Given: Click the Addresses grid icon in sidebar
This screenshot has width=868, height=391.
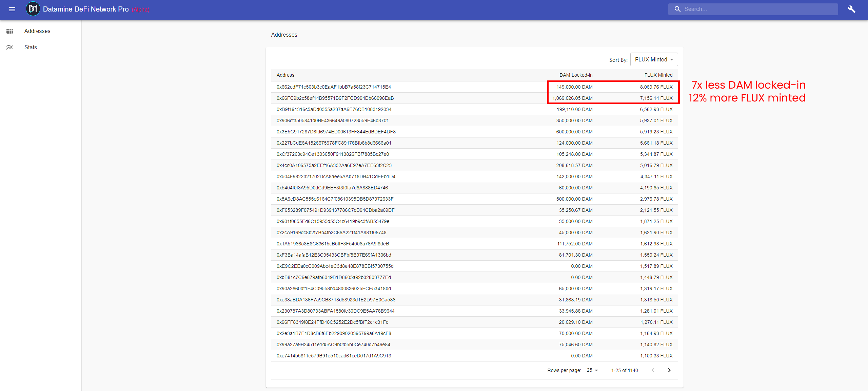Looking at the screenshot, I should [x=9, y=31].
